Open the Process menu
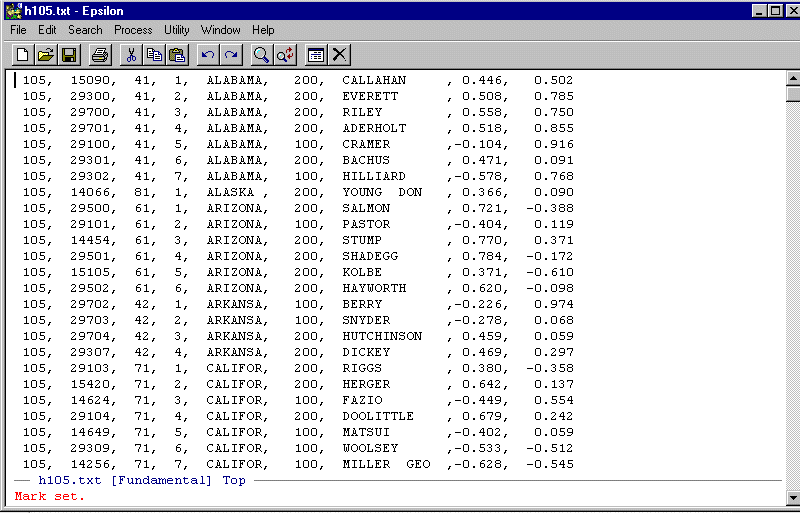 coord(133,30)
